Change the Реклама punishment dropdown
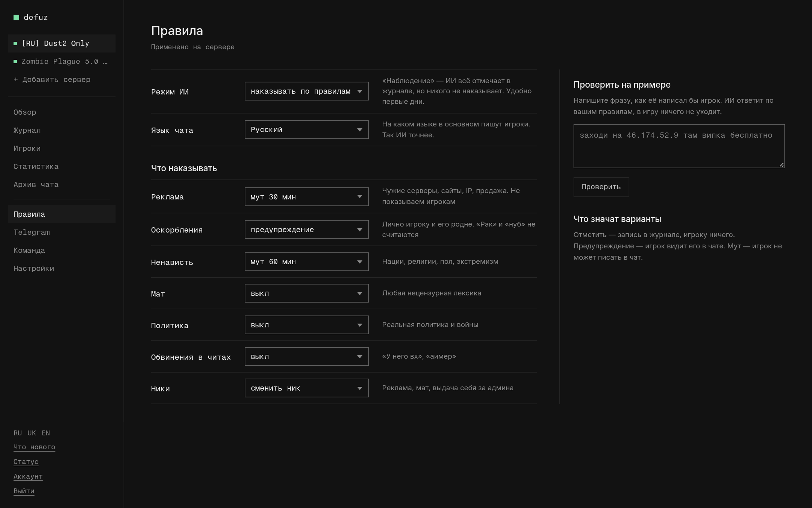Screen dimensions: 812x508 306,197
